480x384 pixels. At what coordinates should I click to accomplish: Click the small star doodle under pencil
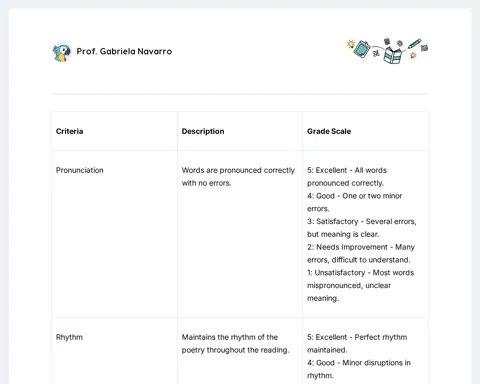tap(413, 55)
